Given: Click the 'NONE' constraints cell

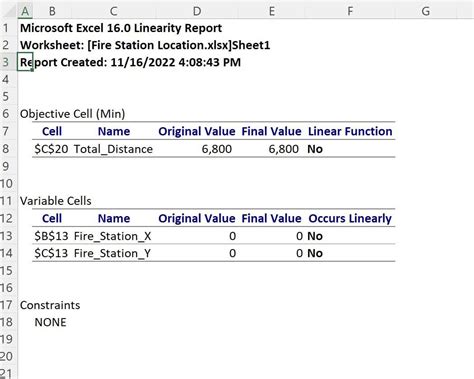Looking at the screenshot, I should [x=50, y=322].
